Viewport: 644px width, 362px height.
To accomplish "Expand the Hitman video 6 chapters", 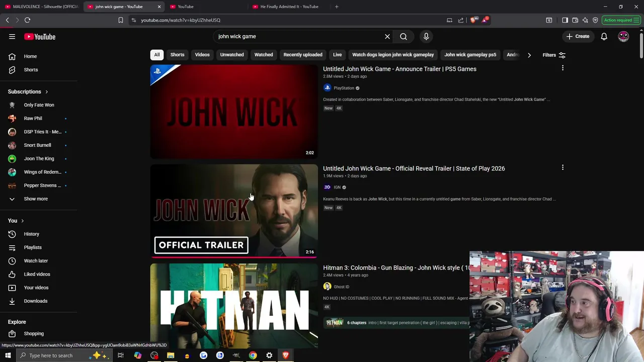I will click(x=357, y=323).
